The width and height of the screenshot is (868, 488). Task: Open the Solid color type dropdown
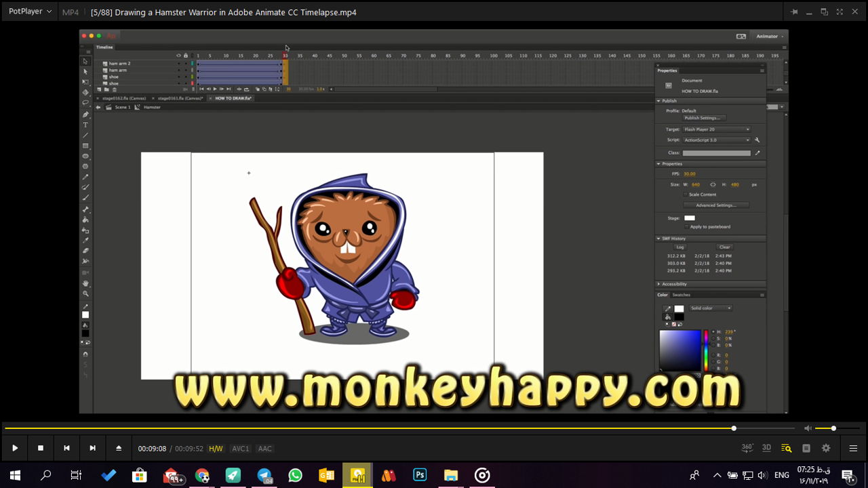pos(711,308)
